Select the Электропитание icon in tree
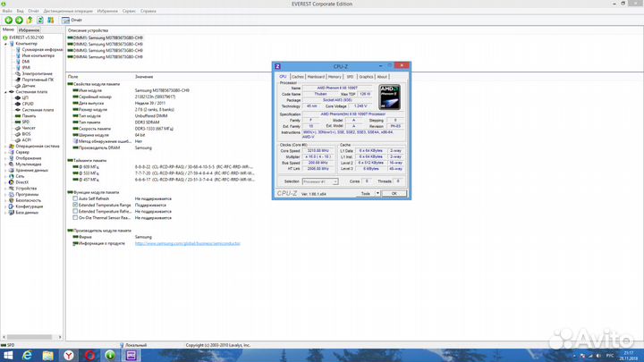This screenshot has width=644, height=362. click(18, 74)
